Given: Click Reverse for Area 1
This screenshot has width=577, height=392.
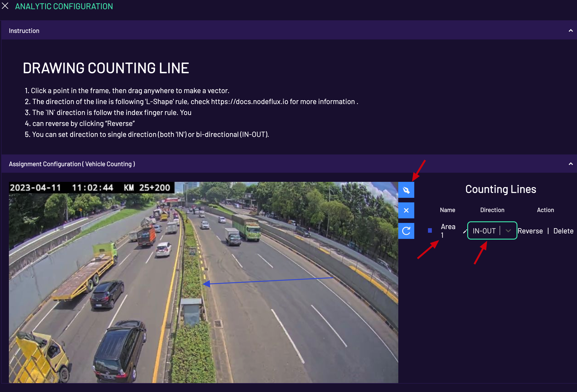Looking at the screenshot, I should click(x=530, y=231).
